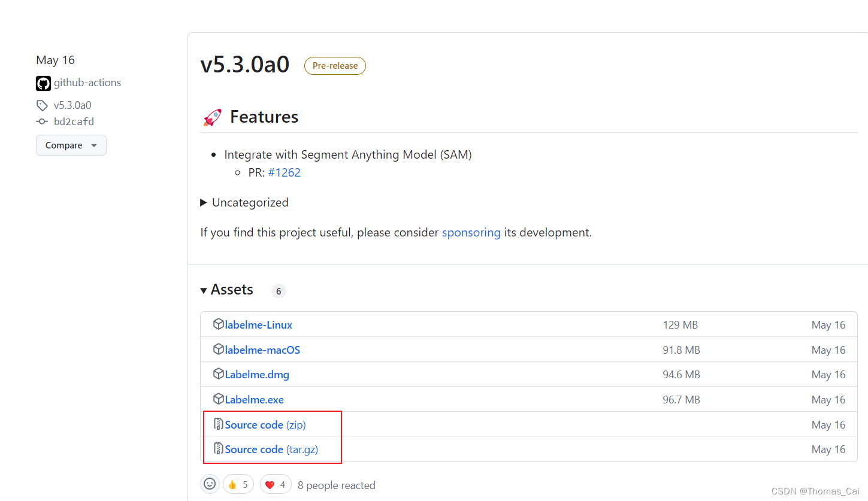Click the Features heading
Image resolution: width=868 pixels, height=501 pixels.
(x=264, y=117)
